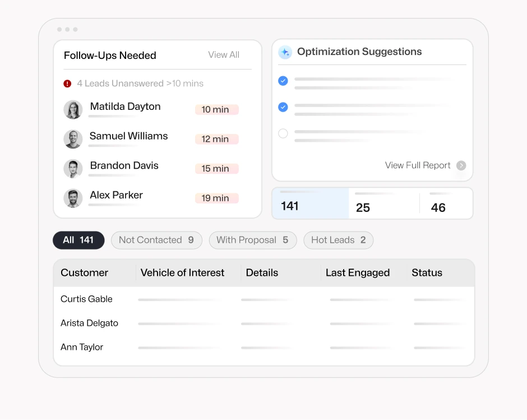Select the Hot Leads 2 filter
Image resolution: width=527 pixels, height=420 pixels.
coord(339,240)
